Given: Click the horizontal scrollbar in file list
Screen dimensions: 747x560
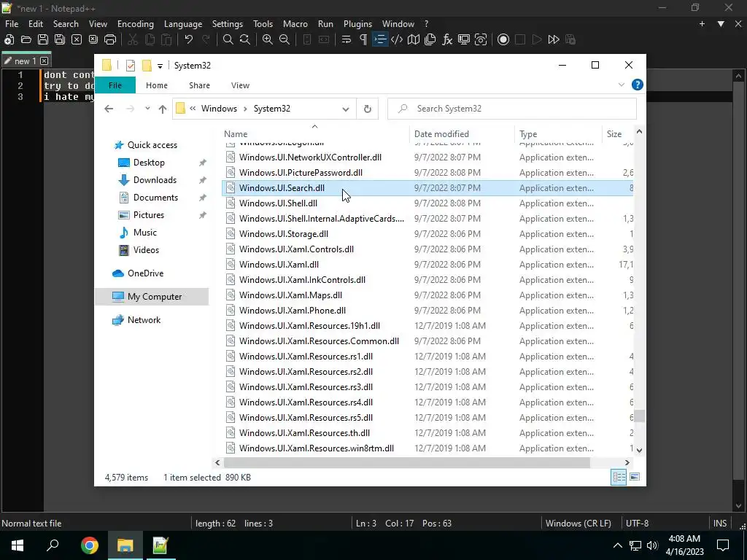Looking at the screenshot, I should tap(406, 462).
